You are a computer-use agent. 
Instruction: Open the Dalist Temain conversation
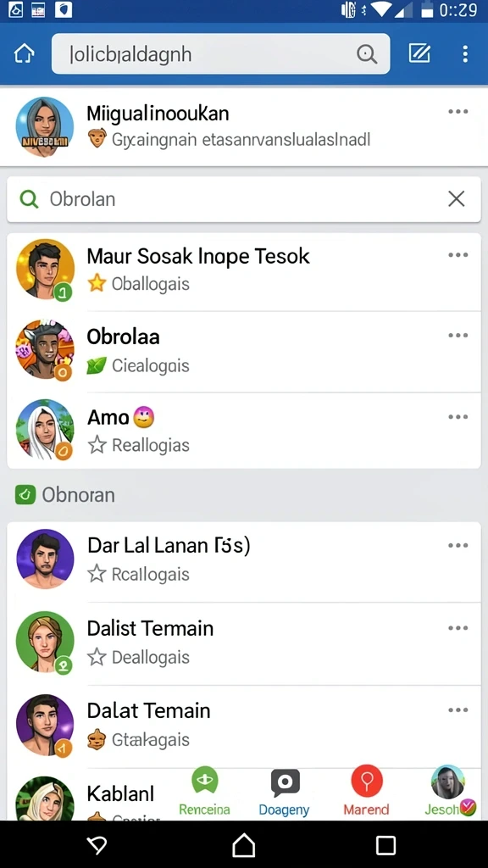point(243,644)
